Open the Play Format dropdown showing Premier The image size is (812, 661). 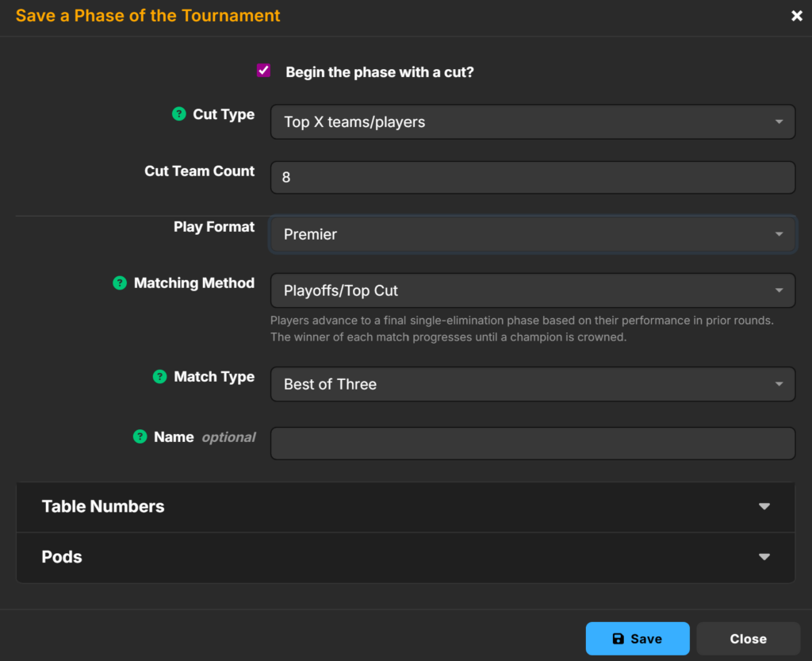click(532, 234)
